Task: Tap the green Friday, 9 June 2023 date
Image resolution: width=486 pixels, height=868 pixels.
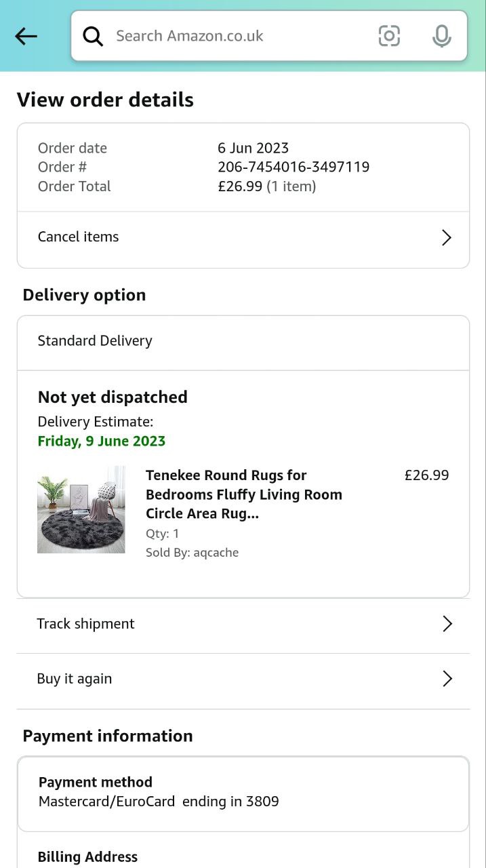Action: 102,441
